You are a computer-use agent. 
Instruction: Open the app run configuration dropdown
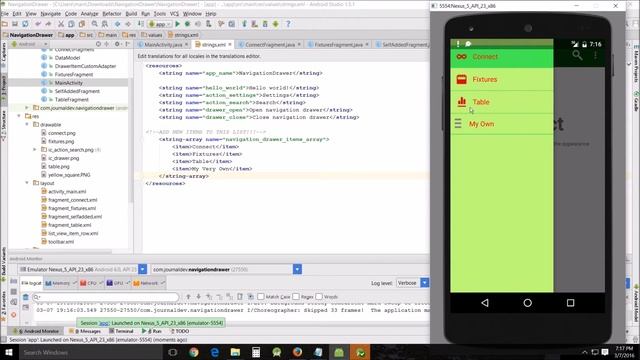160,24
